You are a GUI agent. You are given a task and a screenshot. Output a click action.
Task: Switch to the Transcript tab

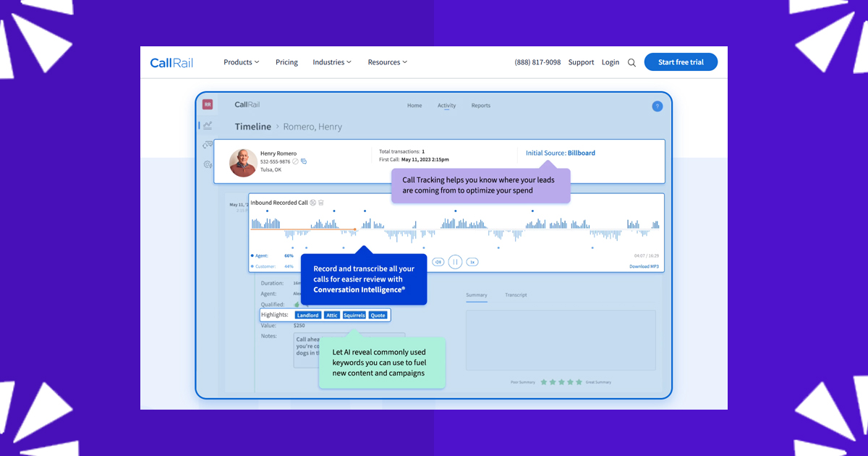click(x=516, y=295)
